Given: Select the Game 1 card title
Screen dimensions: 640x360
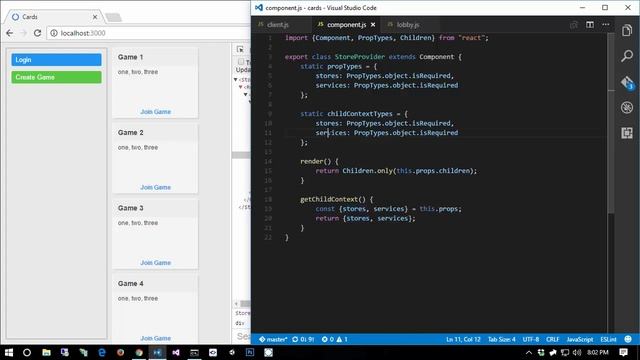Looking at the screenshot, I should (131, 57).
